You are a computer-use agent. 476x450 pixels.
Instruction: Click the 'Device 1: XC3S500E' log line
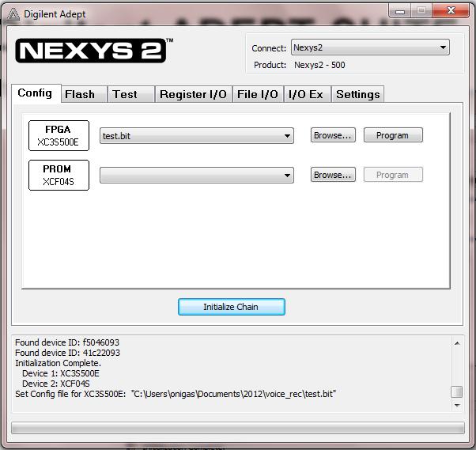click(61, 373)
